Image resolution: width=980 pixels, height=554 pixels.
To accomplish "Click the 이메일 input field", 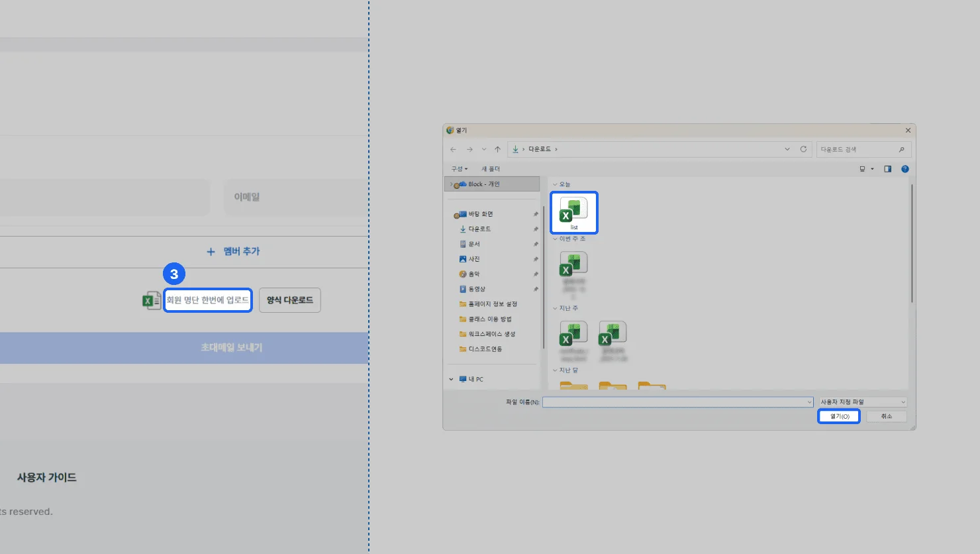I will tap(296, 197).
